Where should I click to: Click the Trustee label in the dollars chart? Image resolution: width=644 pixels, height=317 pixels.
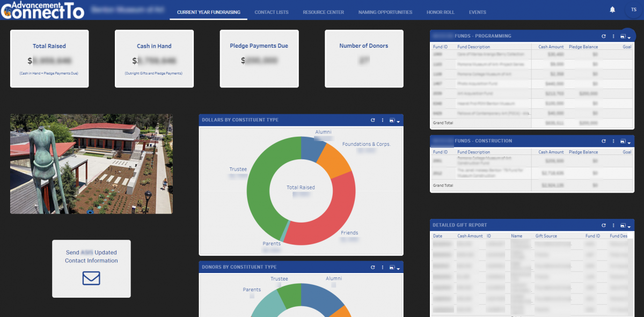point(238,169)
